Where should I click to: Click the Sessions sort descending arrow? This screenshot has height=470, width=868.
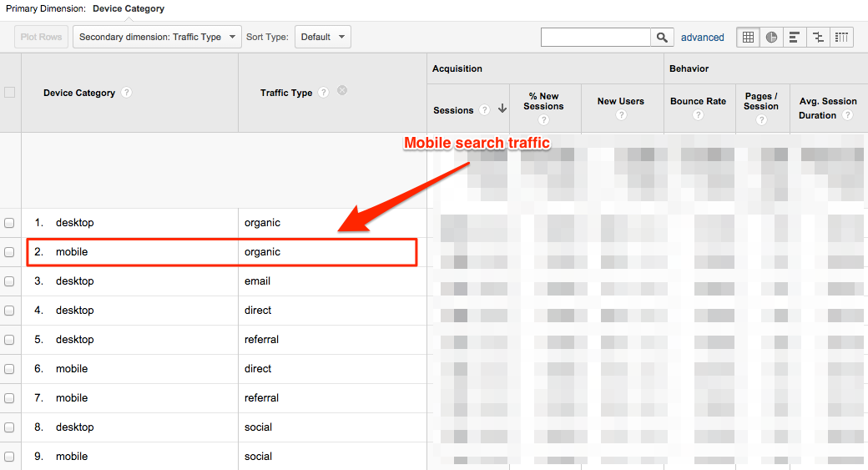tap(502, 109)
